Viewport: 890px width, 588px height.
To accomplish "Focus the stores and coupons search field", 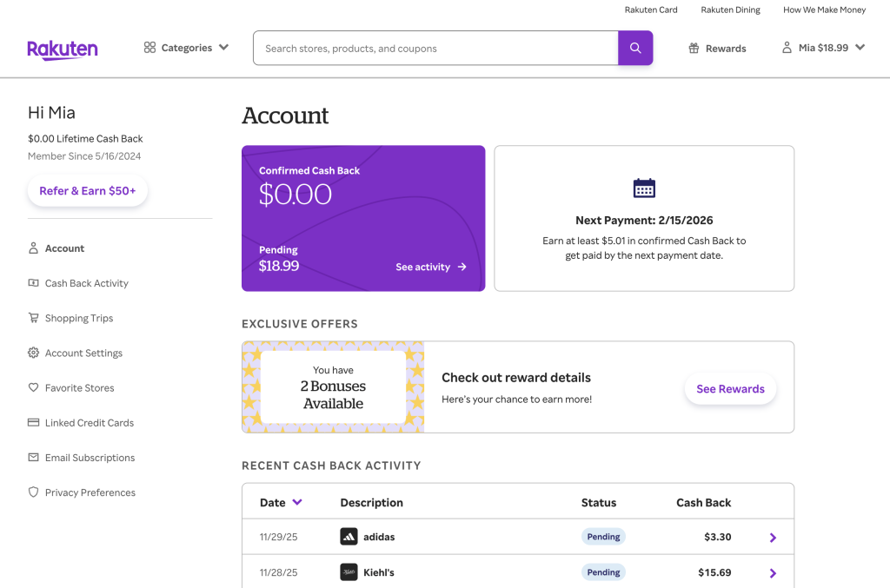I will pyautogui.click(x=435, y=49).
